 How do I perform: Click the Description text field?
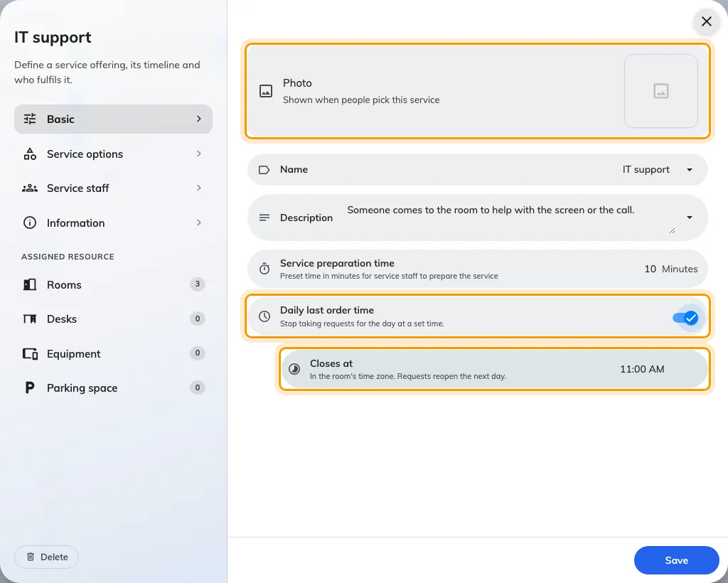[x=510, y=218]
